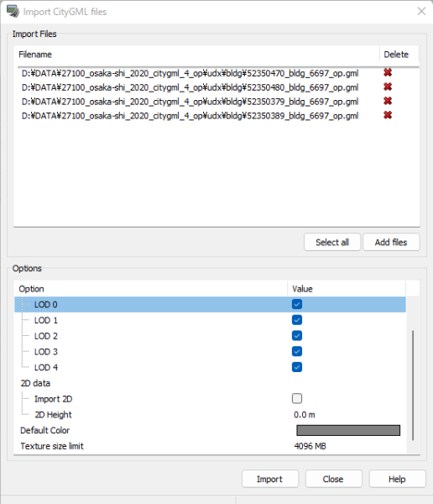Click the Select all button
Viewport: 433px width, 504px height.
[332, 242]
